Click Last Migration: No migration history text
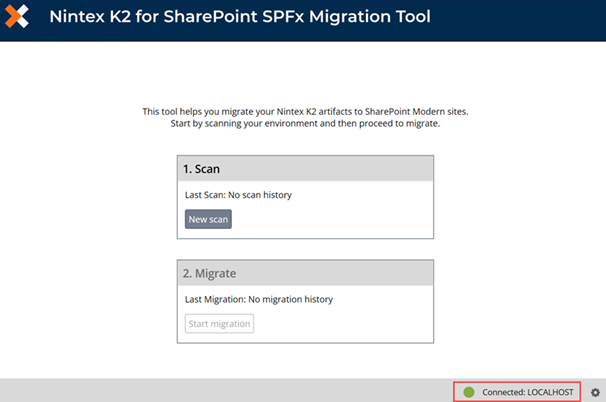Viewport: 606px width, 402px height. [x=259, y=299]
